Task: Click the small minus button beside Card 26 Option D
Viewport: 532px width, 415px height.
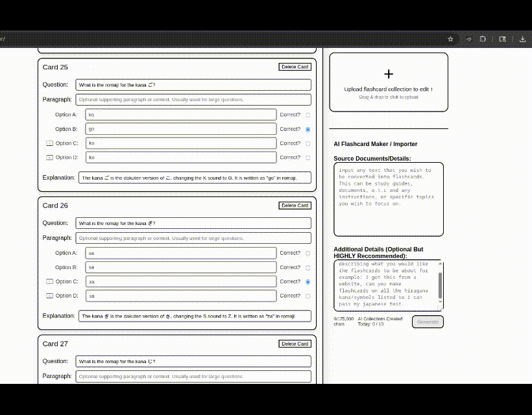Action: (x=49, y=296)
